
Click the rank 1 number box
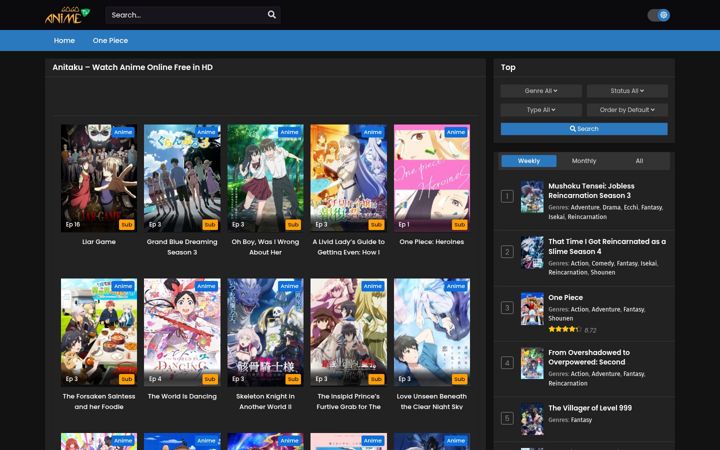click(x=507, y=197)
